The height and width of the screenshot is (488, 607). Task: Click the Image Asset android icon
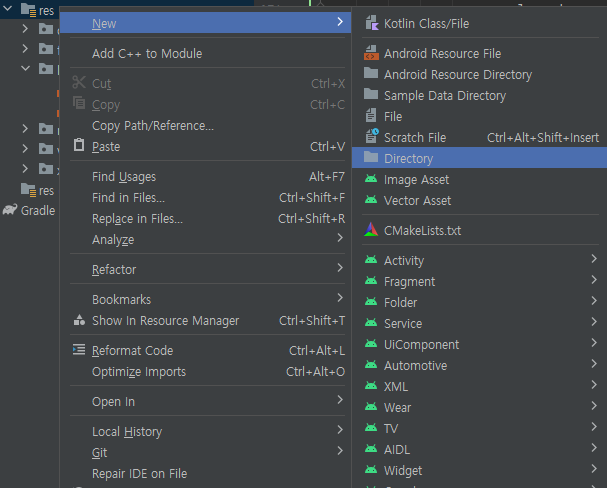(x=371, y=179)
